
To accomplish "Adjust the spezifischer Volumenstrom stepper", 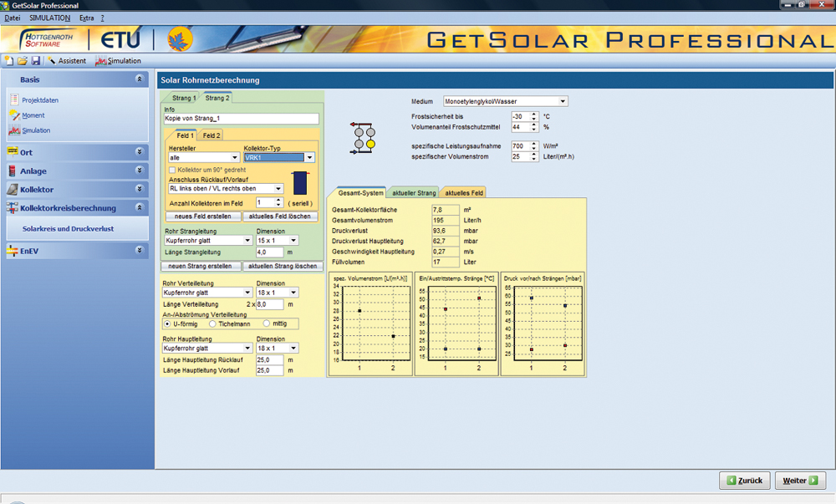I will pos(533,156).
